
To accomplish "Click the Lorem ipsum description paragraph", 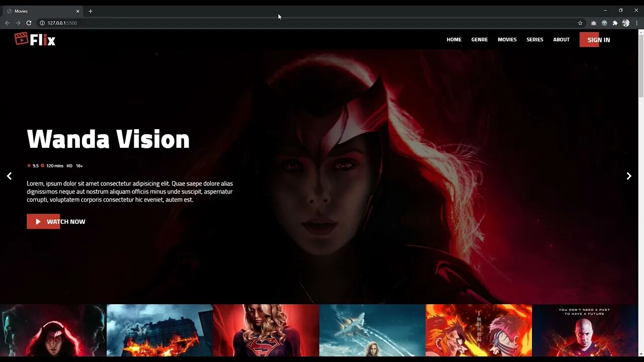I will point(130,192).
